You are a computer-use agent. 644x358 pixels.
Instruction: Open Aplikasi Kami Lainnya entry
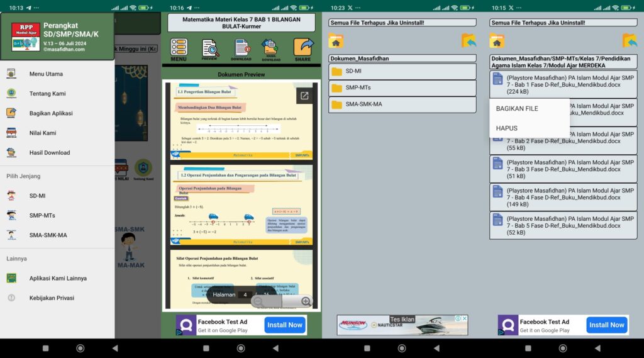click(x=57, y=278)
